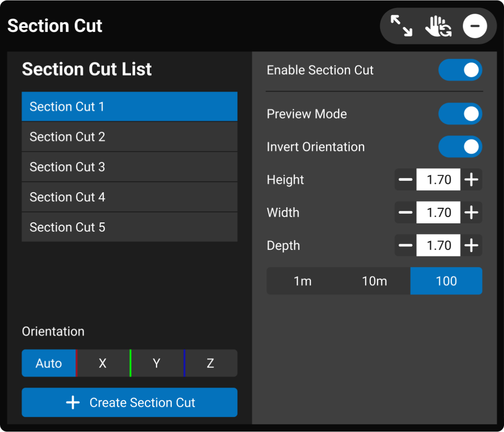
Task: Click the round minus icon in header
Action: pos(475,26)
